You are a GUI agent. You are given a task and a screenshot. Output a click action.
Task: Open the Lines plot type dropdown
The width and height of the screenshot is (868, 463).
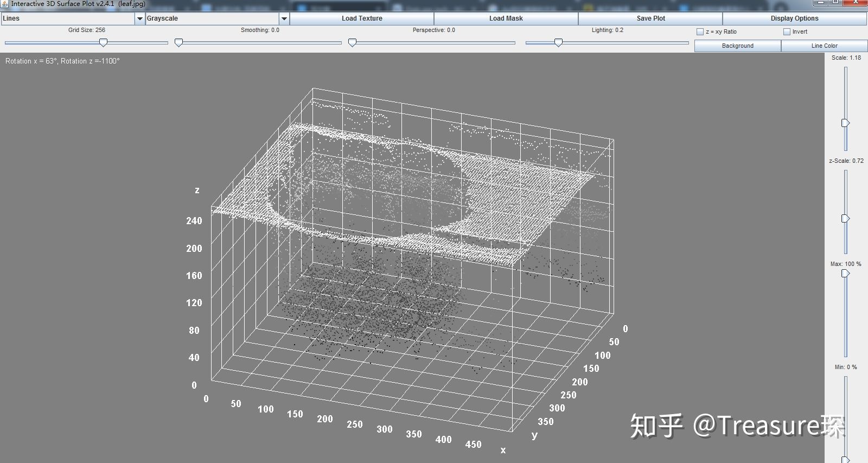click(73, 18)
